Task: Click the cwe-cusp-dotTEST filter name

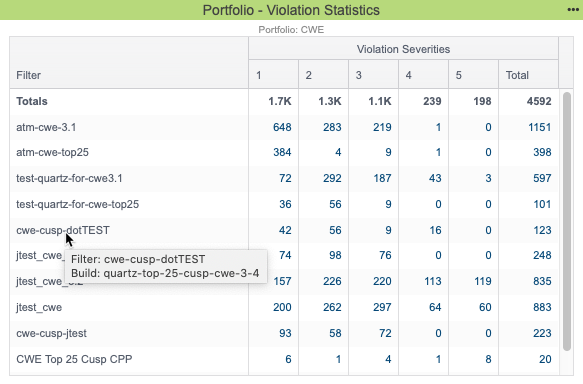Action: tap(63, 230)
